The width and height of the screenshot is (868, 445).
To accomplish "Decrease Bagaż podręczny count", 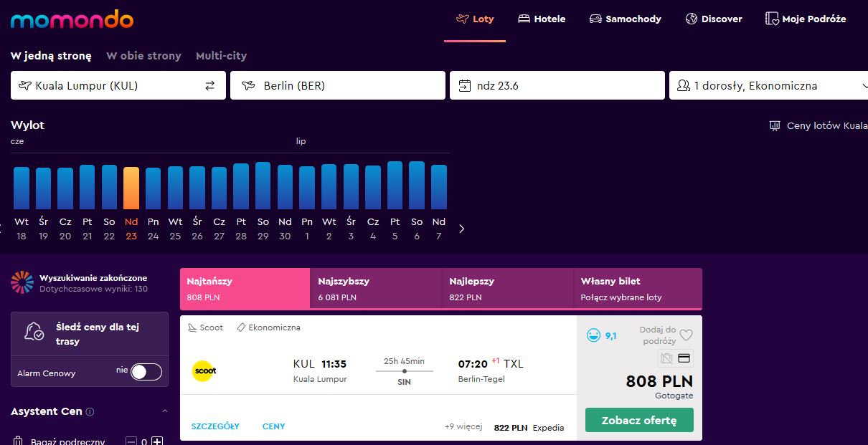I will pyautogui.click(x=131, y=441).
